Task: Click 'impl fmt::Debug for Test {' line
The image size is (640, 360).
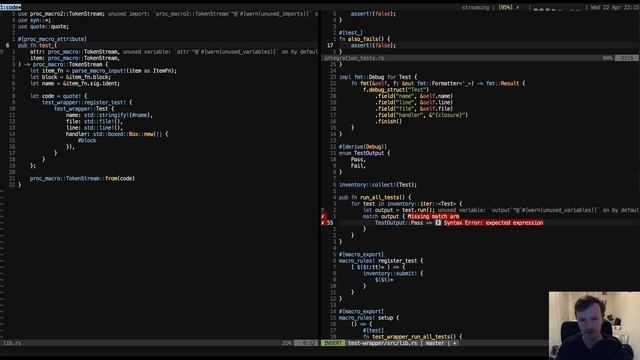Action: (x=378, y=77)
